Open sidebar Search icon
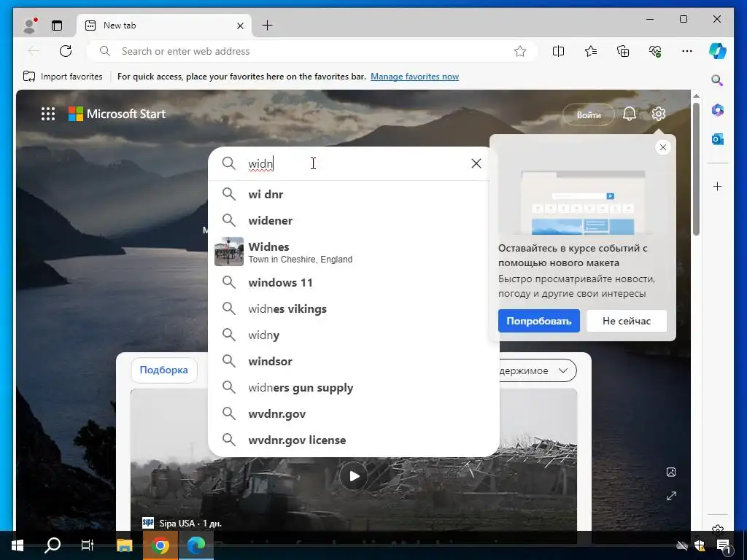This screenshot has height=560, width=747. pyautogui.click(x=718, y=80)
